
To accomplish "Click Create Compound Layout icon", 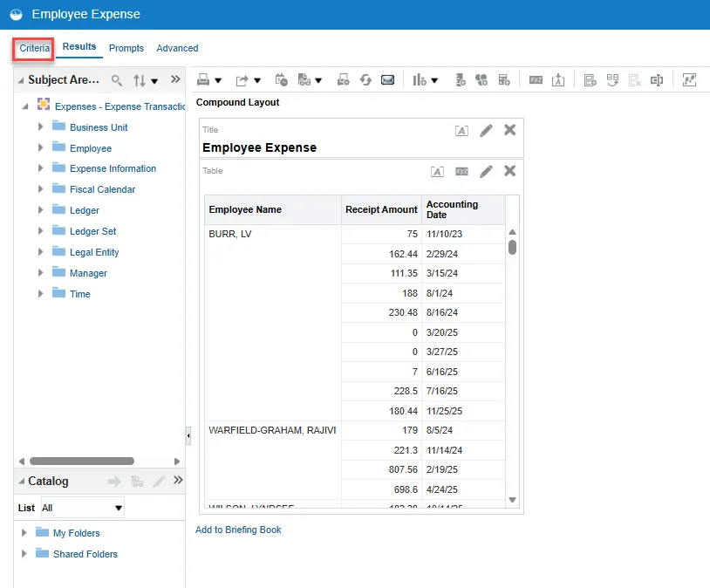I will pyautogui.click(x=590, y=80).
